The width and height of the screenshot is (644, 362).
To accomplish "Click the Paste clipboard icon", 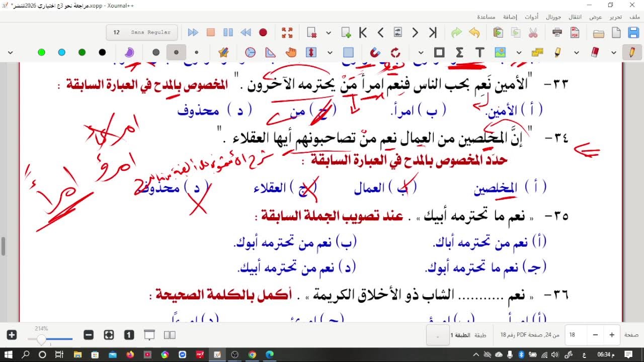I will click(498, 33).
